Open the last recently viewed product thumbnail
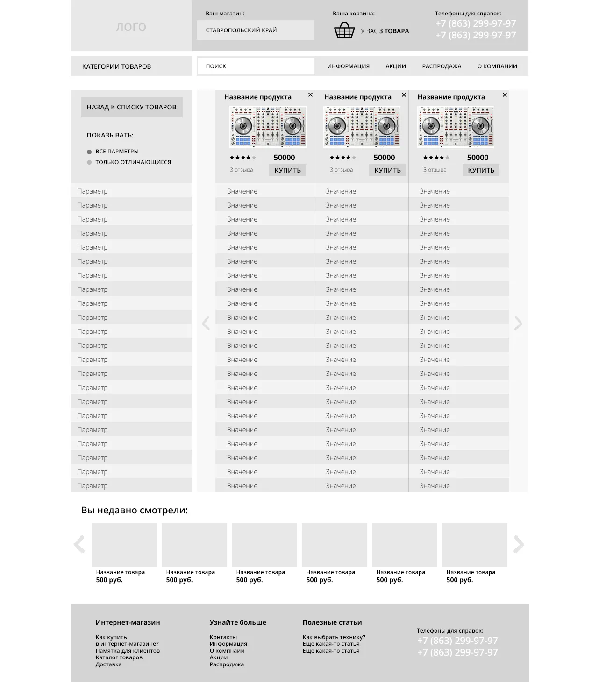Viewport: 599px width, 700px height. coord(475,545)
